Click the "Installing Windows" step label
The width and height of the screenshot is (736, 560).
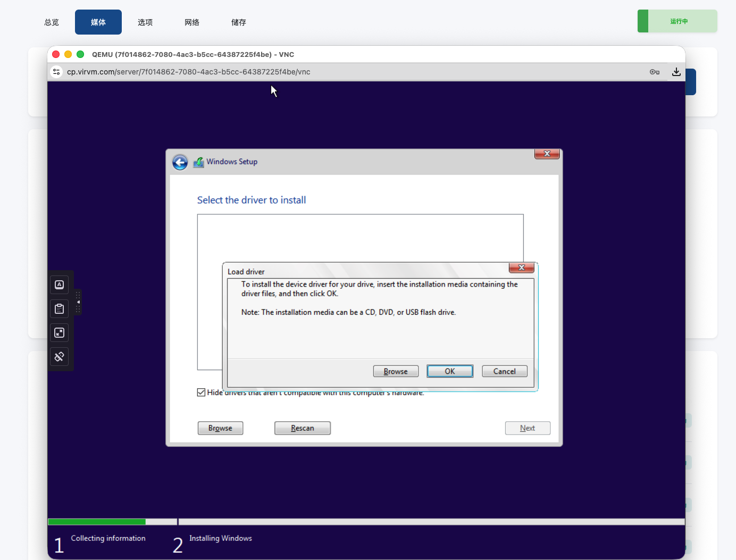221,538
